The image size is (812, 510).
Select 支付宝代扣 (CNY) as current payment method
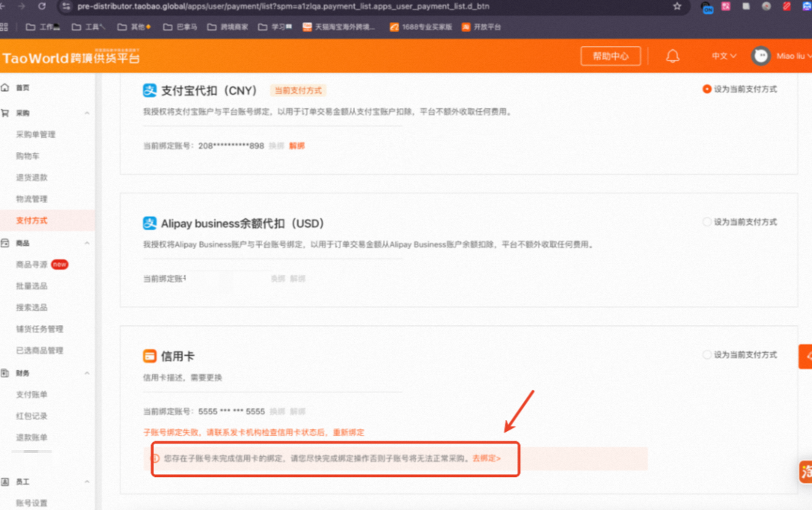click(x=706, y=89)
